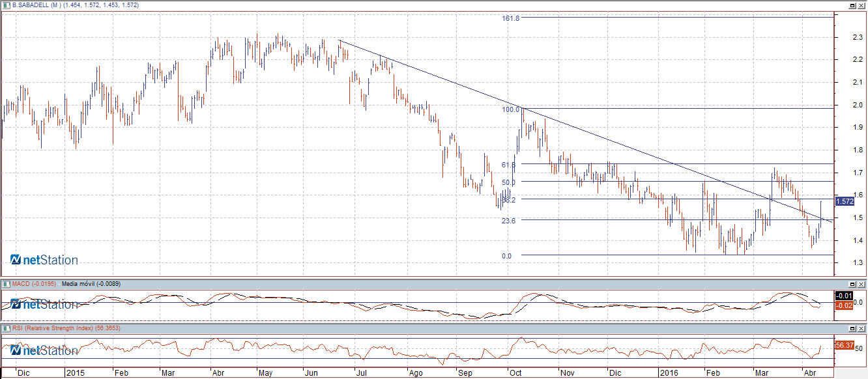Click the B.SABADELL chart panel icon
This screenshot has width=868, height=379.
click(7, 5)
